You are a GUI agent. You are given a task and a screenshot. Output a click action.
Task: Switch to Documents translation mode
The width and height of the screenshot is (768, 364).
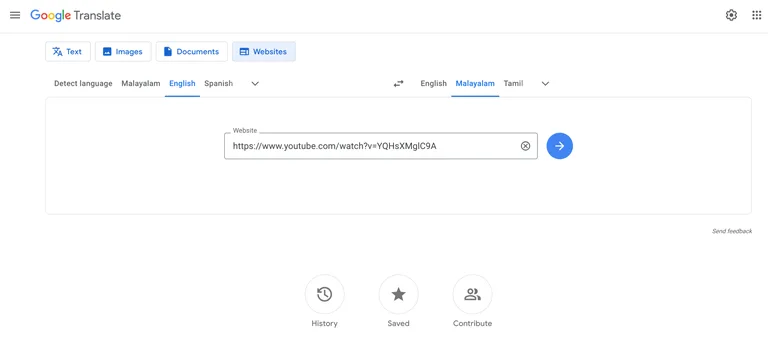pyautogui.click(x=192, y=51)
